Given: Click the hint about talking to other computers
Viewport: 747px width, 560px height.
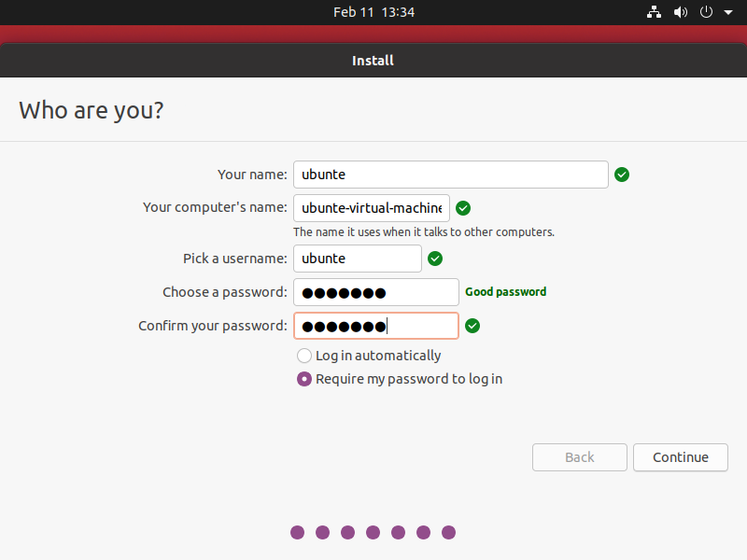Looking at the screenshot, I should click(x=424, y=231).
